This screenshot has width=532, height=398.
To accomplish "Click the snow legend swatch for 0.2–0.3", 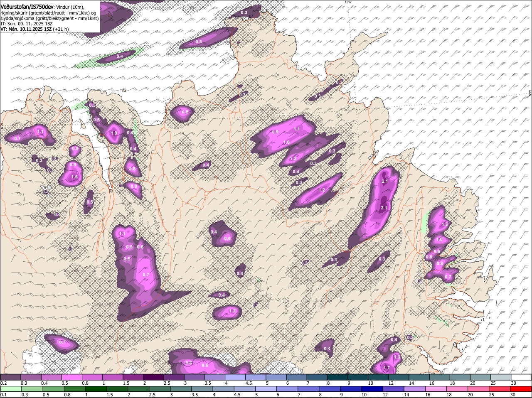I will (10, 377).
